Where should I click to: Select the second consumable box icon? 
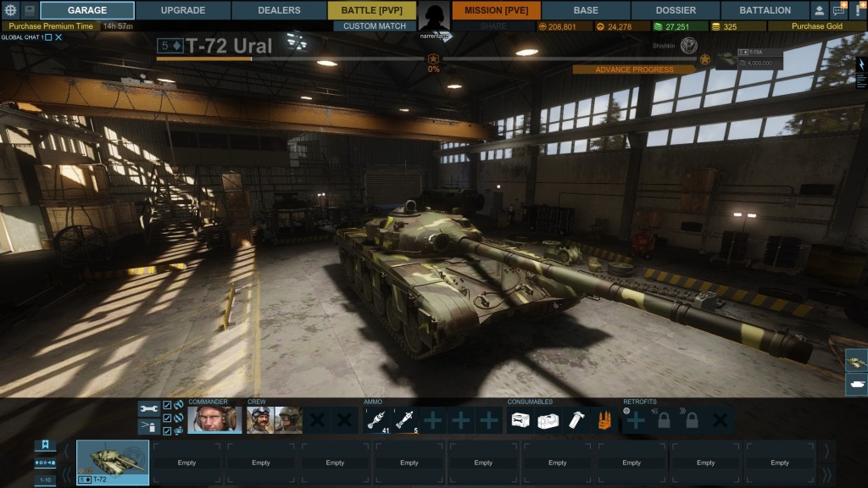coord(548,420)
